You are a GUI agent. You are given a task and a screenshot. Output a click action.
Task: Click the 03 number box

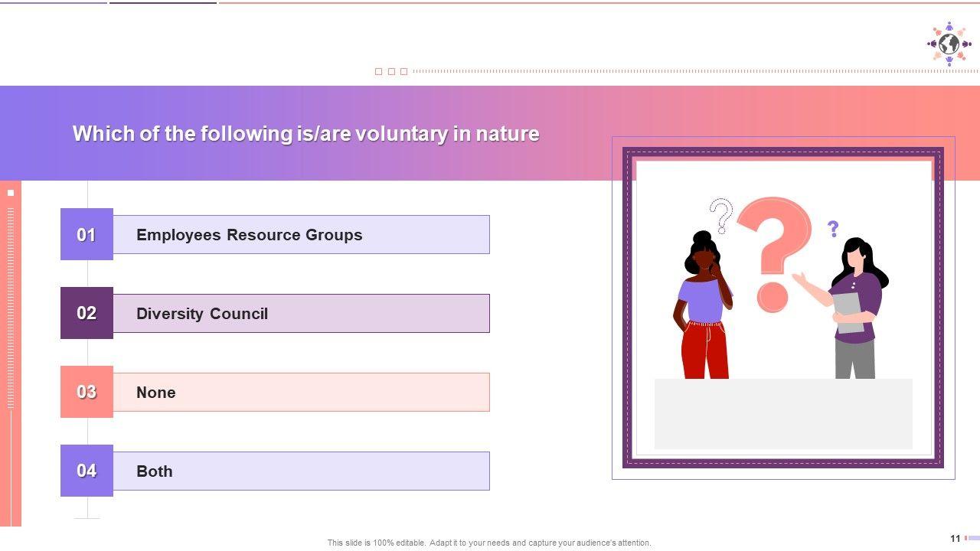point(87,392)
